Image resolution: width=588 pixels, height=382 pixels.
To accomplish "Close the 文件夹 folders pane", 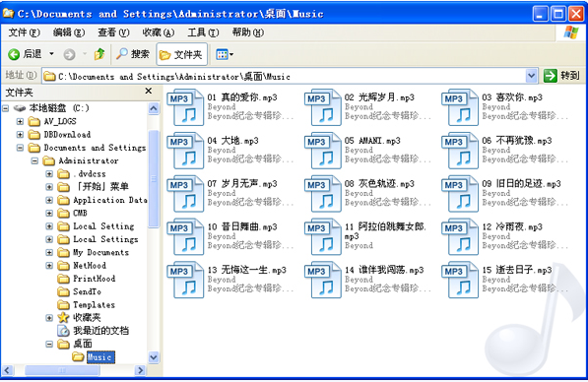I will 149,92.
